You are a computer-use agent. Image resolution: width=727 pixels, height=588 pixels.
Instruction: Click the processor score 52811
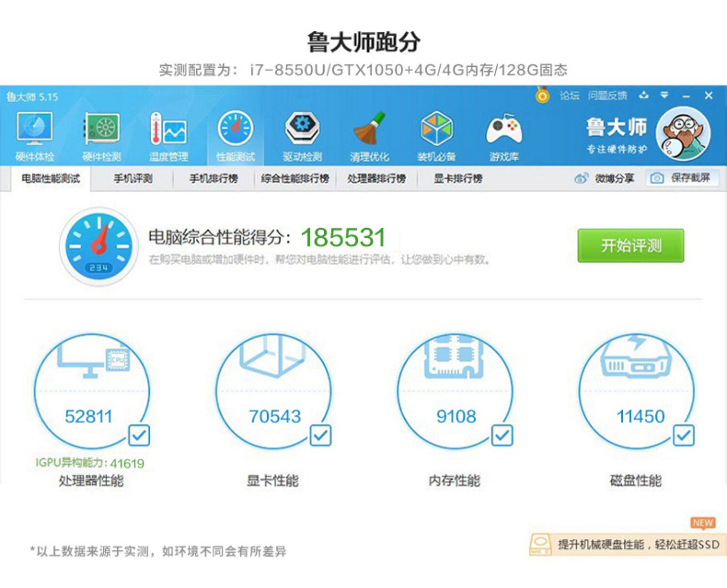88,416
